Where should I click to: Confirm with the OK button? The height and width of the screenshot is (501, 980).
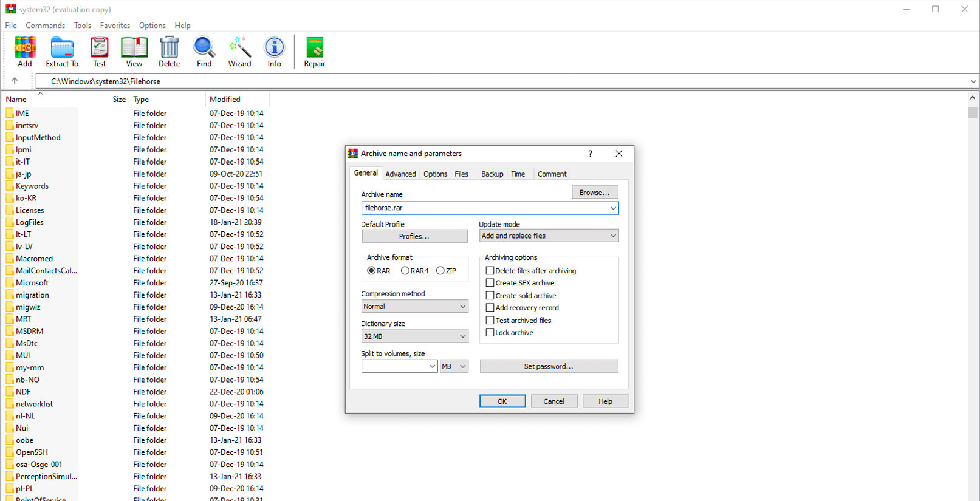pos(502,401)
